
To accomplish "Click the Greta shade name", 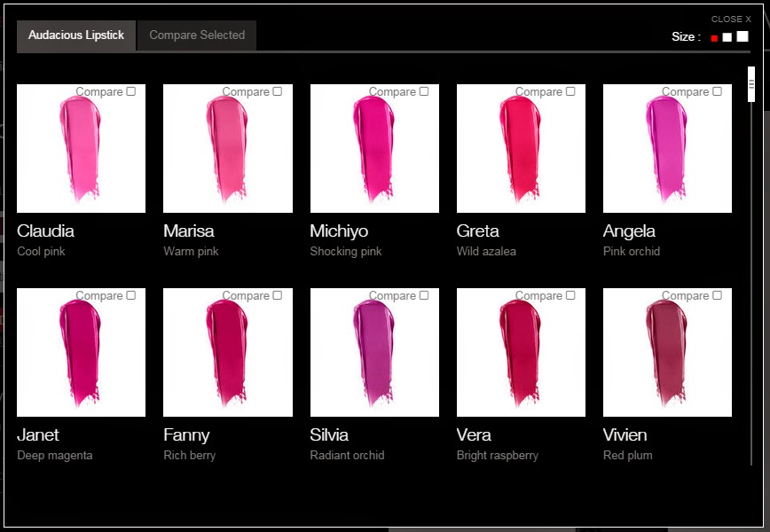I will (x=477, y=231).
